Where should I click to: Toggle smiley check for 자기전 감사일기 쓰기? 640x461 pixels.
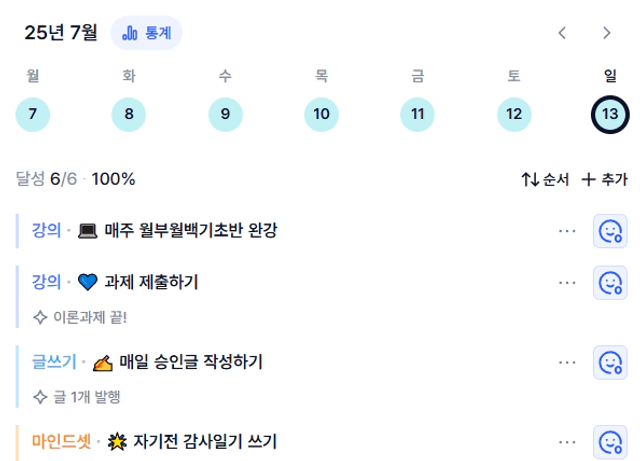click(x=610, y=442)
